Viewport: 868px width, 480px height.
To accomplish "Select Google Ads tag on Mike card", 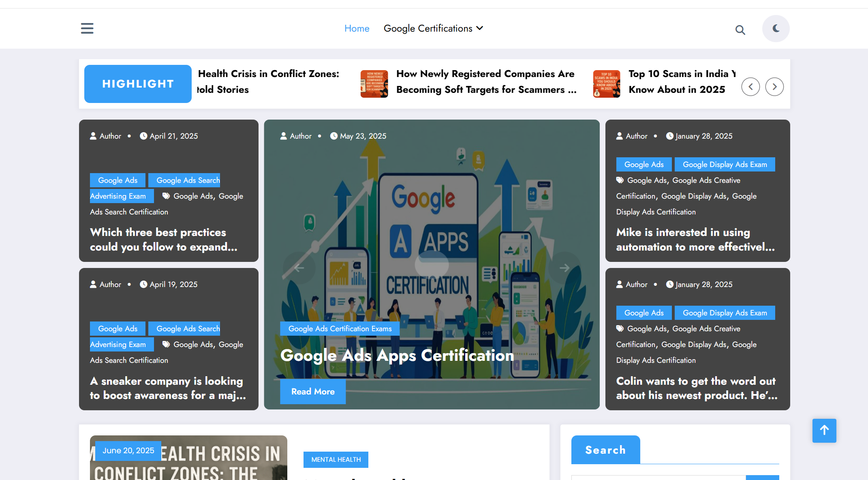I will click(644, 165).
